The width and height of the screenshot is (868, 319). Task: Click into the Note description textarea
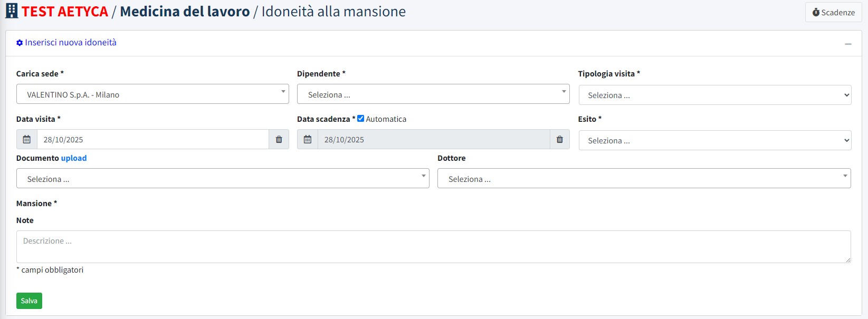(x=433, y=246)
